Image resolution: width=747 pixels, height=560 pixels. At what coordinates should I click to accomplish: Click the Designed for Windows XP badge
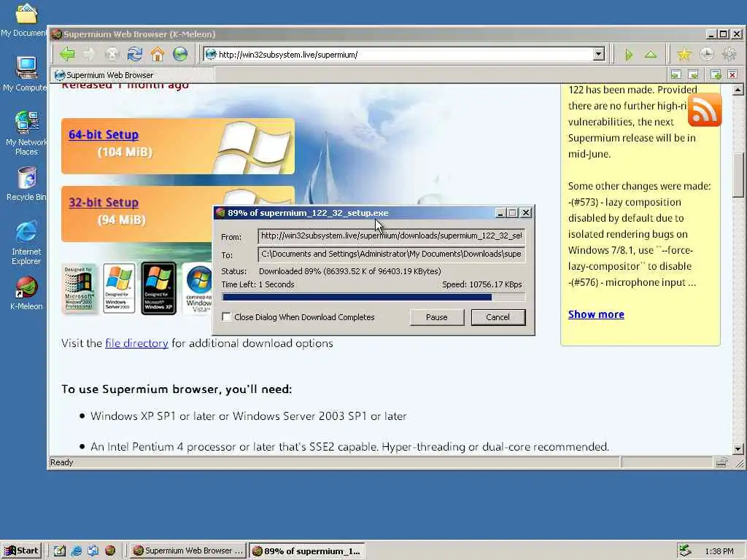[158, 289]
